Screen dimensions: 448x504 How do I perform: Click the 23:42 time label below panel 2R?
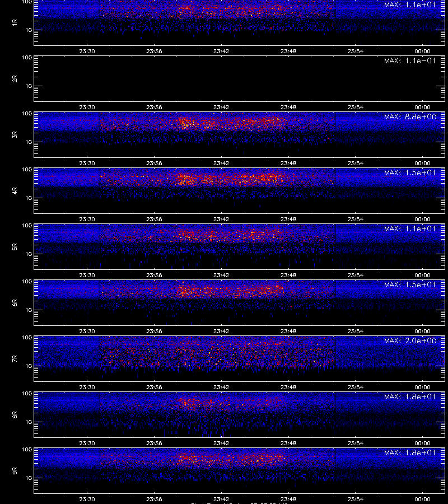221,107
